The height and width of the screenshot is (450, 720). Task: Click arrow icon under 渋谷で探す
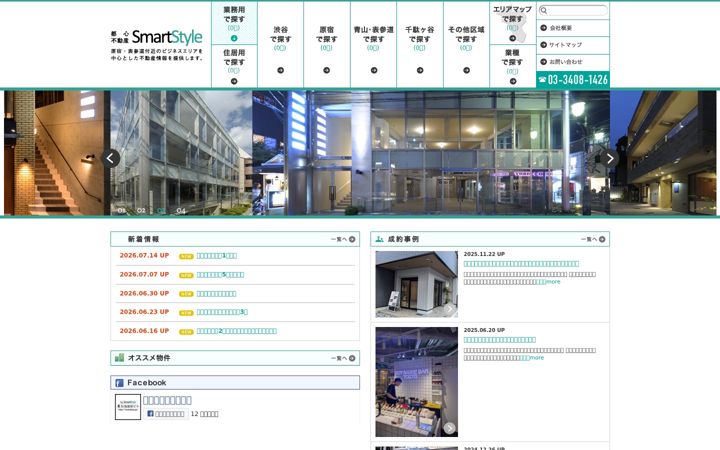tap(281, 70)
